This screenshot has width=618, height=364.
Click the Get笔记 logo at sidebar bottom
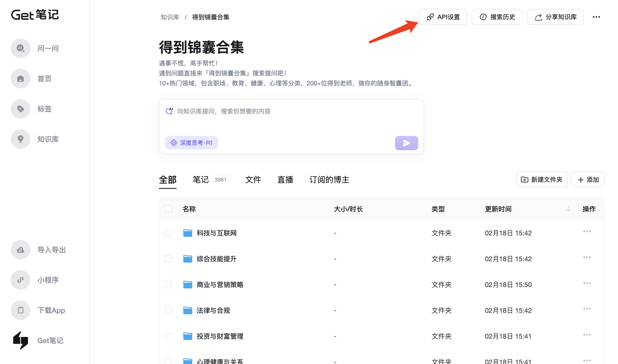[x=20, y=340]
